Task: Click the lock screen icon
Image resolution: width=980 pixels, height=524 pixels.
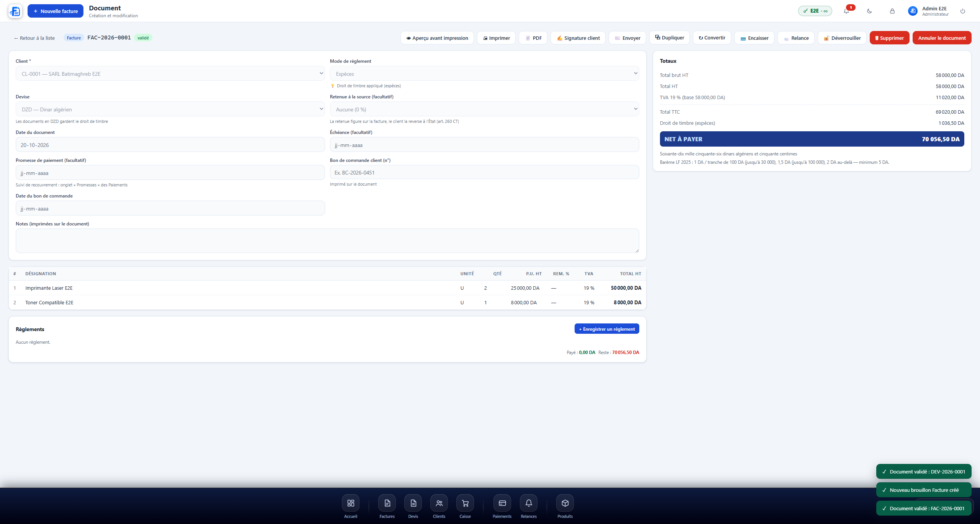Action: (x=892, y=11)
